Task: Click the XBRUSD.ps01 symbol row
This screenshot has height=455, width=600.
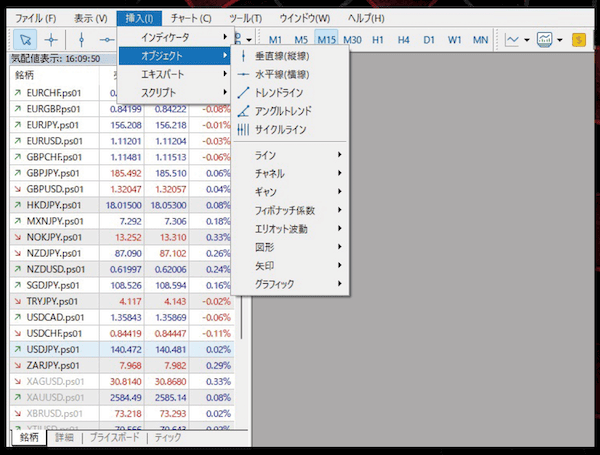Action: [122, 414]
